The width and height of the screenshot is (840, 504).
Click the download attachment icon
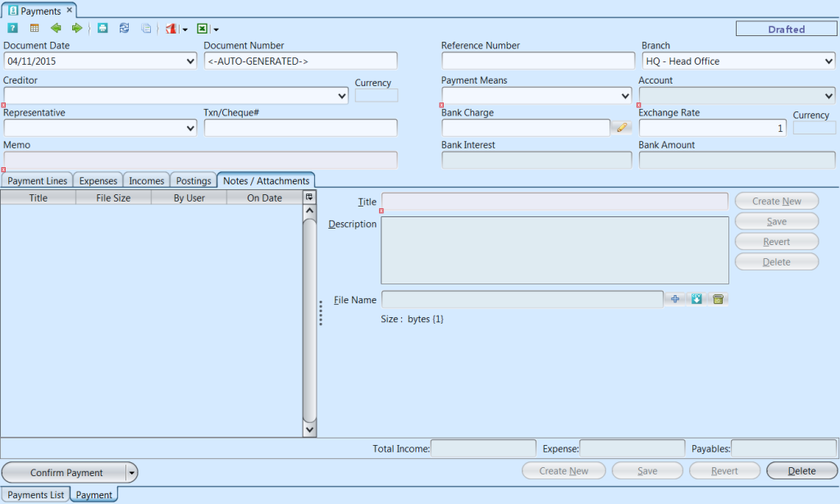click(696, 299)
